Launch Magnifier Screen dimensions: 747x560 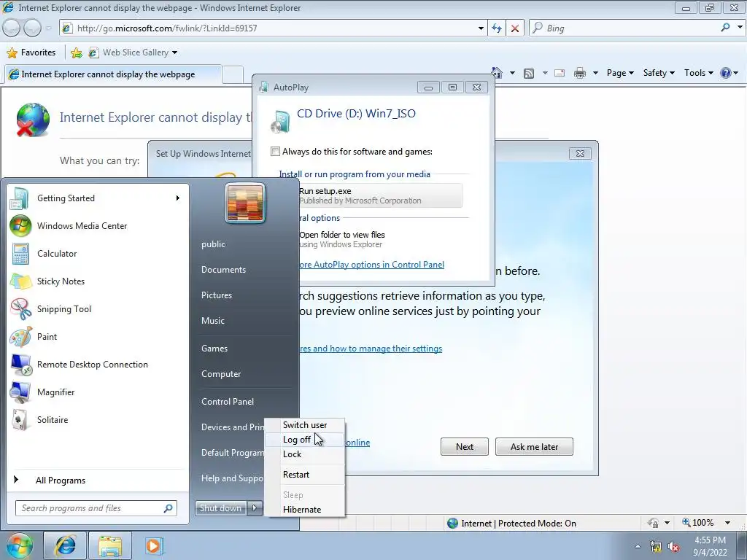point(98,392)
